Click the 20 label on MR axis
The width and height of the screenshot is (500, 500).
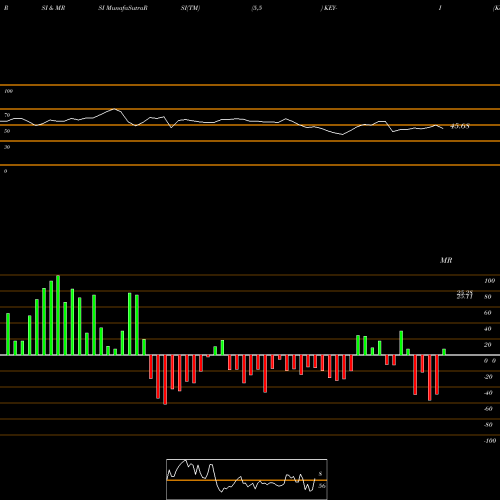pyautogui.click(x=488, y=345)
